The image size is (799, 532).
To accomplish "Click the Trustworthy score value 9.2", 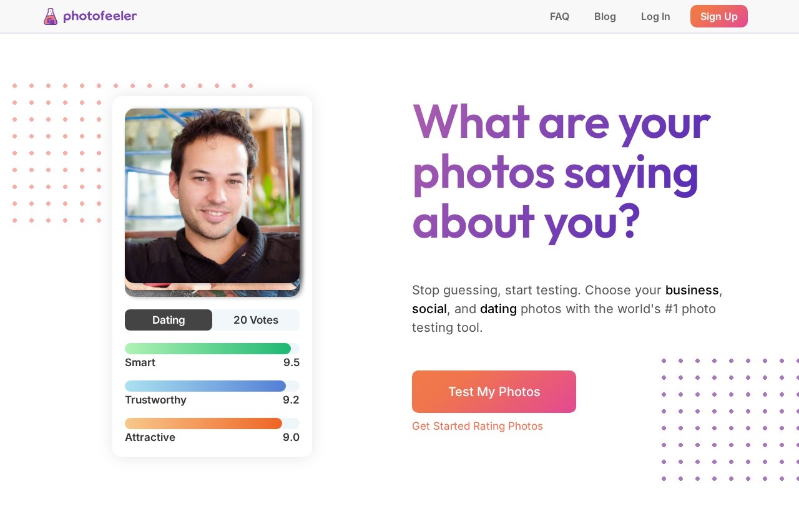I will (x=291, y=400).
